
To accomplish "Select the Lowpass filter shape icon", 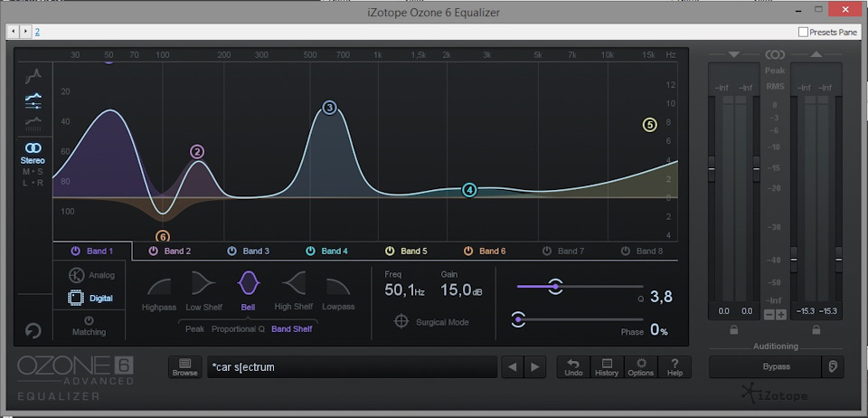I will click(x=338, y=287).
